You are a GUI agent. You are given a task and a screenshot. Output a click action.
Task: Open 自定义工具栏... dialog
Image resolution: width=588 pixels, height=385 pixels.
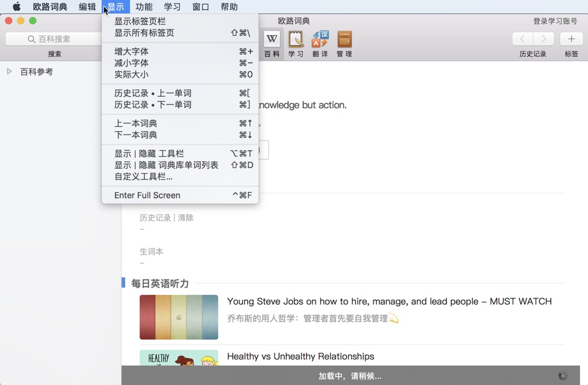pyautogui.click(x=180, y=176)
